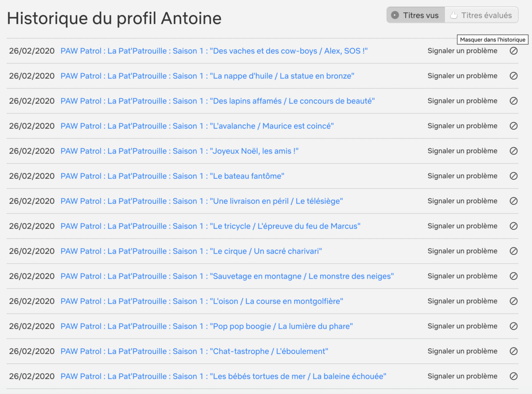The image size is (532, 394).
Task: Hide "L'oison / La course en montgolfière" row
Action: (513, 301)
